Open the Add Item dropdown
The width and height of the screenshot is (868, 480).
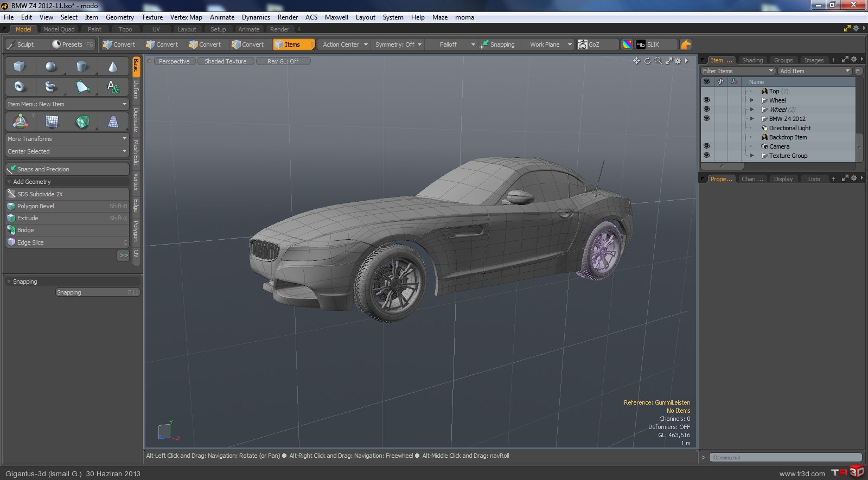pos(815,71)
